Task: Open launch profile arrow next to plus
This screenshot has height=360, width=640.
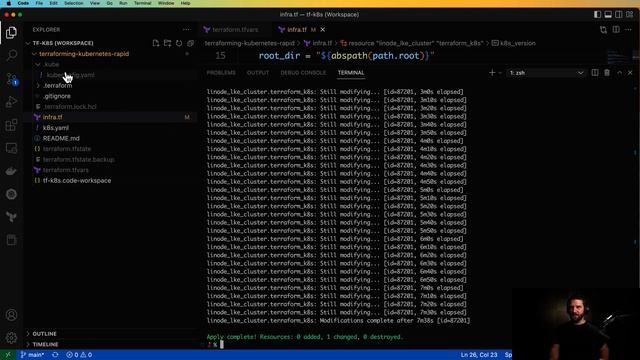Action: point(500,73)
